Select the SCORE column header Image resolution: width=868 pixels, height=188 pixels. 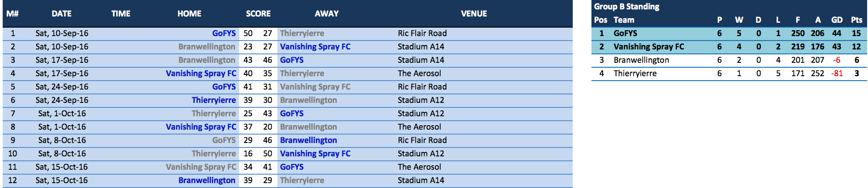click(258, 14)
